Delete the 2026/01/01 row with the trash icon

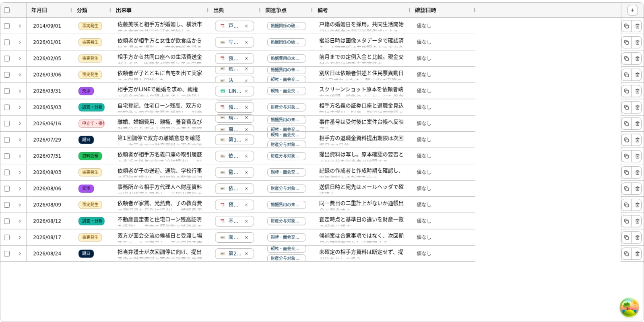637,42
